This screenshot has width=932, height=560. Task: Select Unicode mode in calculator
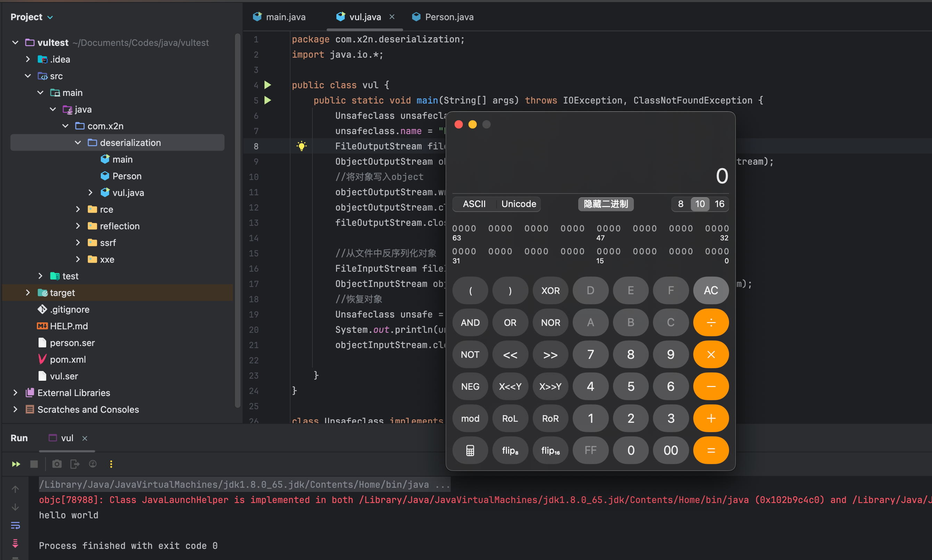519,204
